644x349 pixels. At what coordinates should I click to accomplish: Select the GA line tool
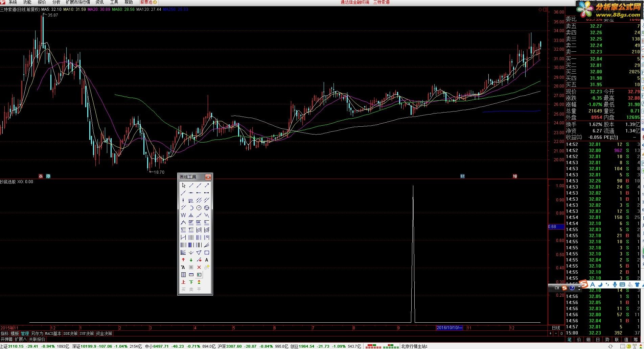click(199, 222)
